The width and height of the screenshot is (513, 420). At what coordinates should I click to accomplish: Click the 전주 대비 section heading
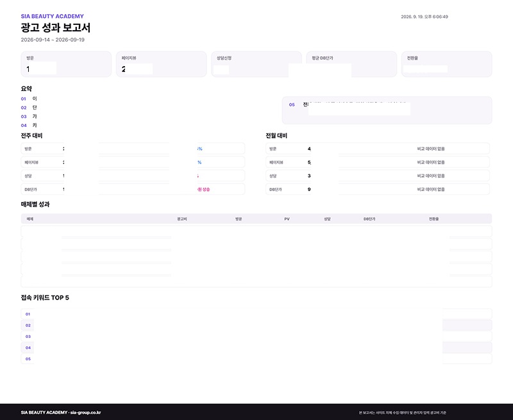[31, 135]
